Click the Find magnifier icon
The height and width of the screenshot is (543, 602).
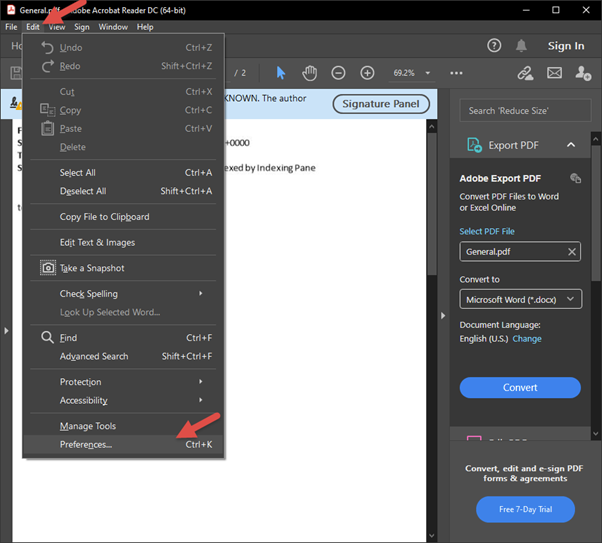pyautogui.click(x=47, y=338)
